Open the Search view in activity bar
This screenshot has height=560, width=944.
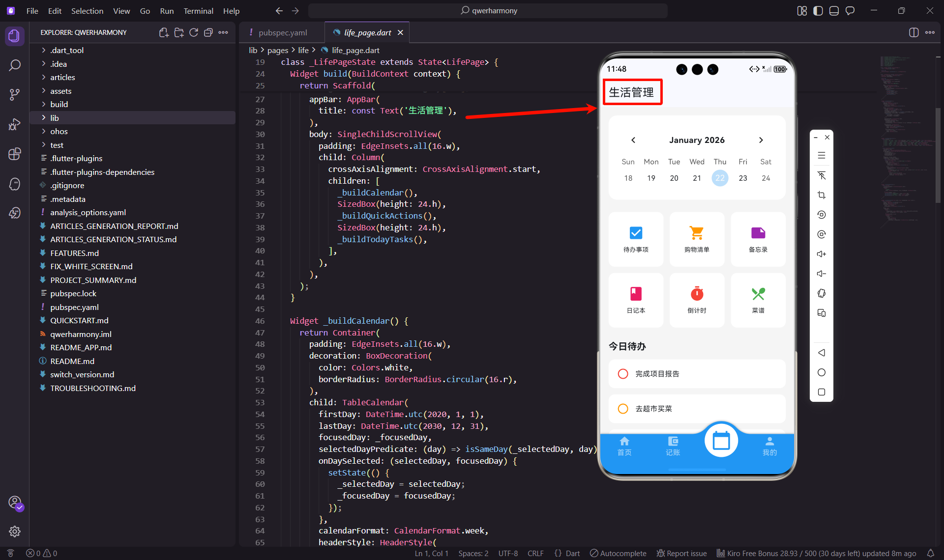click(15, 65)
